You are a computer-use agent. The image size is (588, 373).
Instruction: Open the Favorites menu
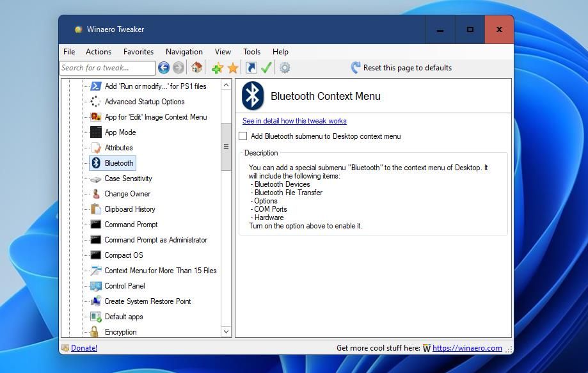(x=138, y=52)
